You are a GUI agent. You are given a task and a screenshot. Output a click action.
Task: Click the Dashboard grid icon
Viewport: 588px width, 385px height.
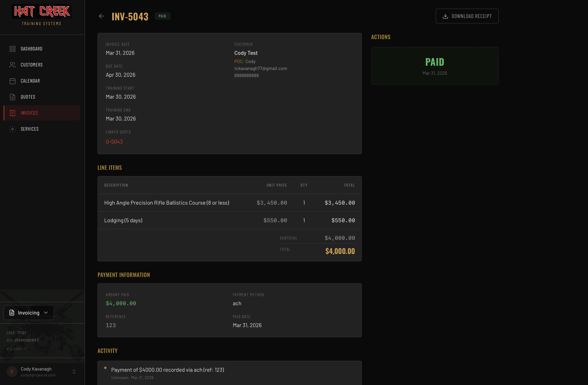click(12, 49)
